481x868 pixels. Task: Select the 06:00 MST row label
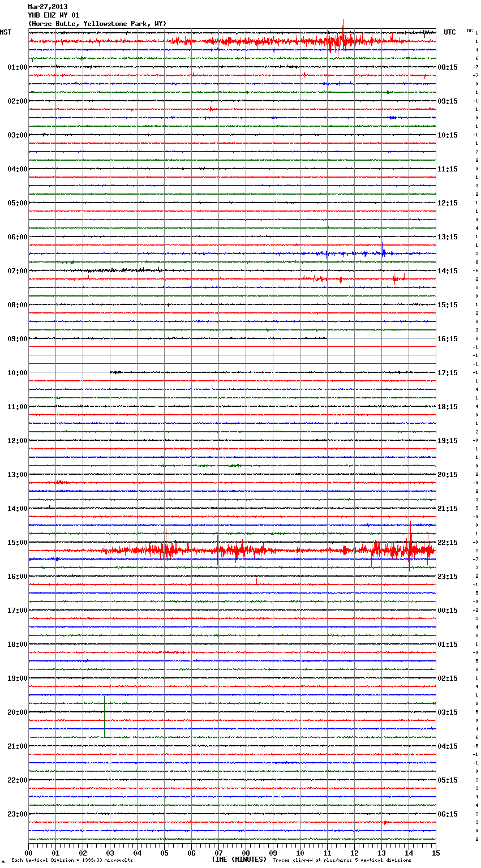pyautogui.click(x=18, y=237)
